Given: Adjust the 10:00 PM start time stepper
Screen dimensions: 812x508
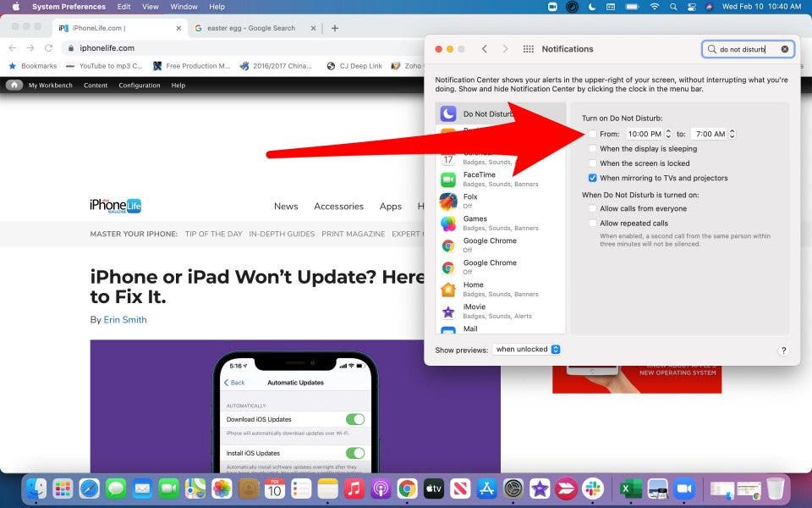Looking at the screenshot, I should (x=670, y=134).
